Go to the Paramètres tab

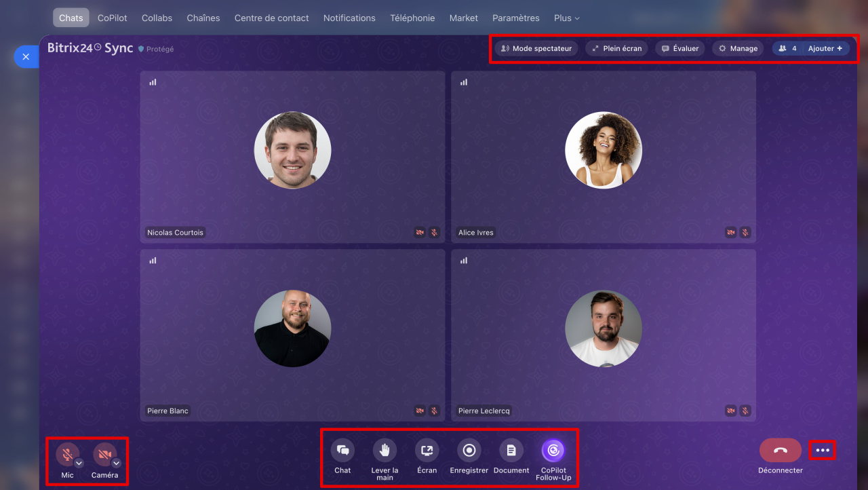516,18
